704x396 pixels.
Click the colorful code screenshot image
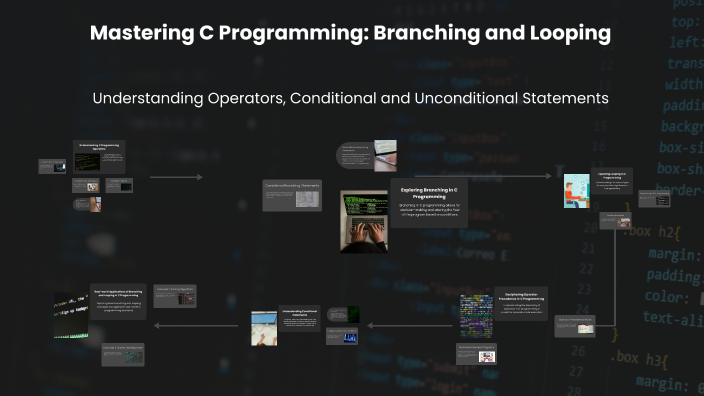tap(476, 316)
